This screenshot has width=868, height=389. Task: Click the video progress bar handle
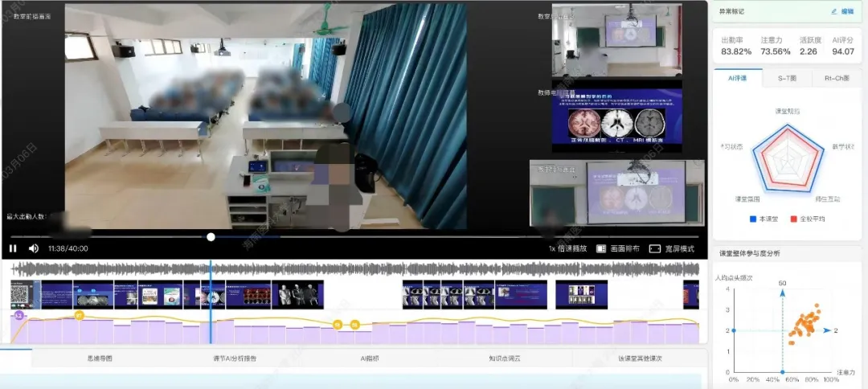point(211,237)
